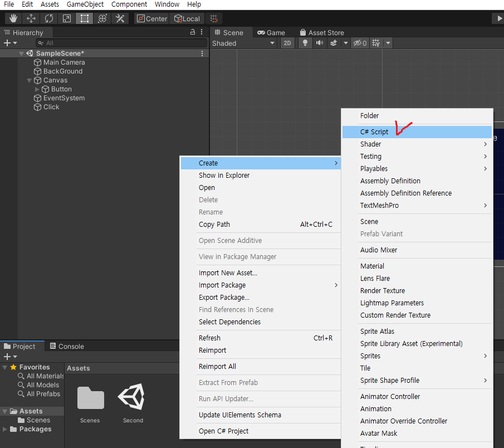504x448 pixels.
Task: Toggle scene audio speaker icon
Action: coord(320,43)
